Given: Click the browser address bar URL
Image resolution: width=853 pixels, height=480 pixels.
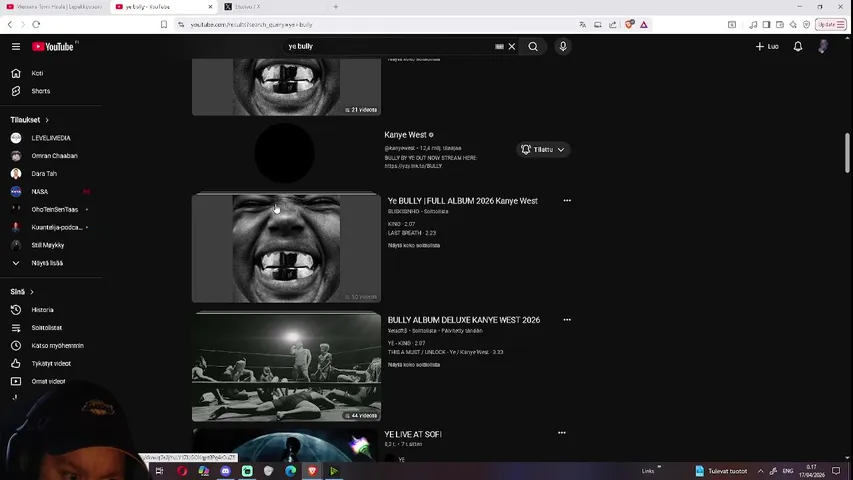Looking at the screenshot, I should click(x=251, y=24).
